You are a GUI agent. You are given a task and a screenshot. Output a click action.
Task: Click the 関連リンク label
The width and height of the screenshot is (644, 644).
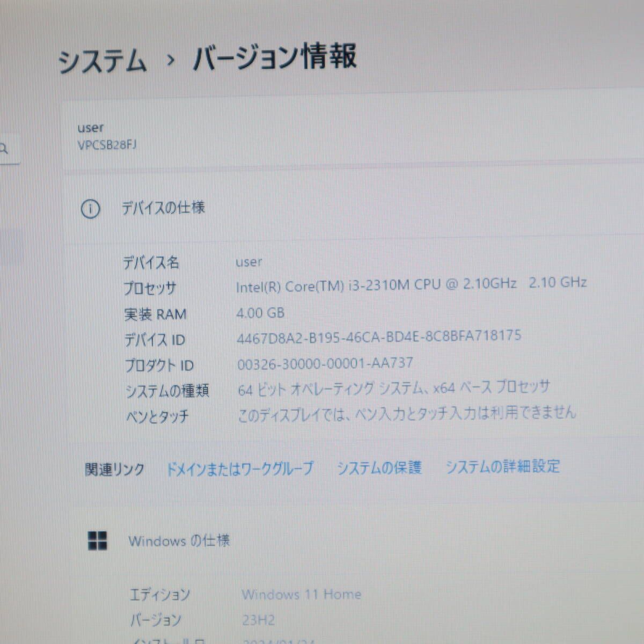point(115,470)
